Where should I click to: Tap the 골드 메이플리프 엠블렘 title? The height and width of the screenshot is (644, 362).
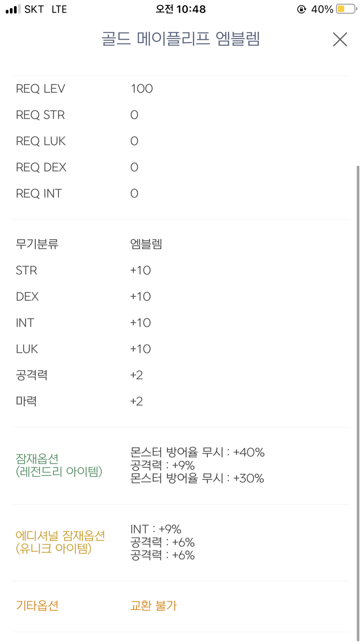point(181,39)
